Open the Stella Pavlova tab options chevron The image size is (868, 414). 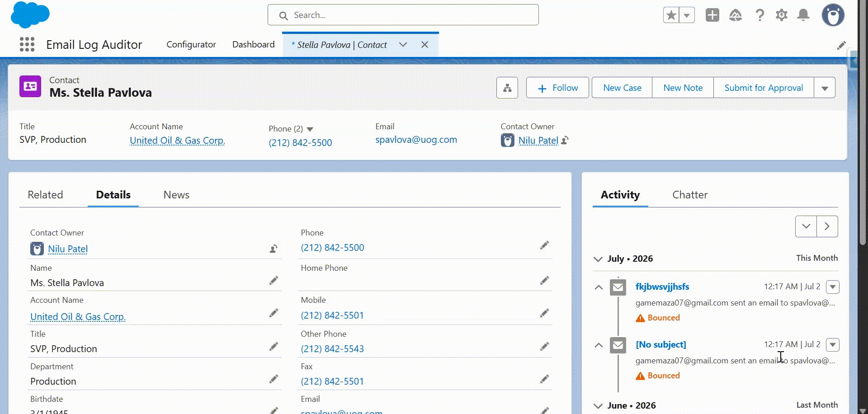(403, 44)
